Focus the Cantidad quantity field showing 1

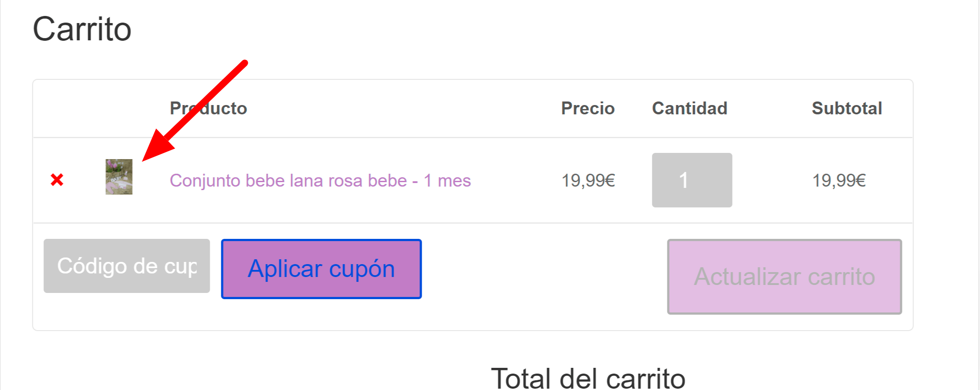pos(692,180)
